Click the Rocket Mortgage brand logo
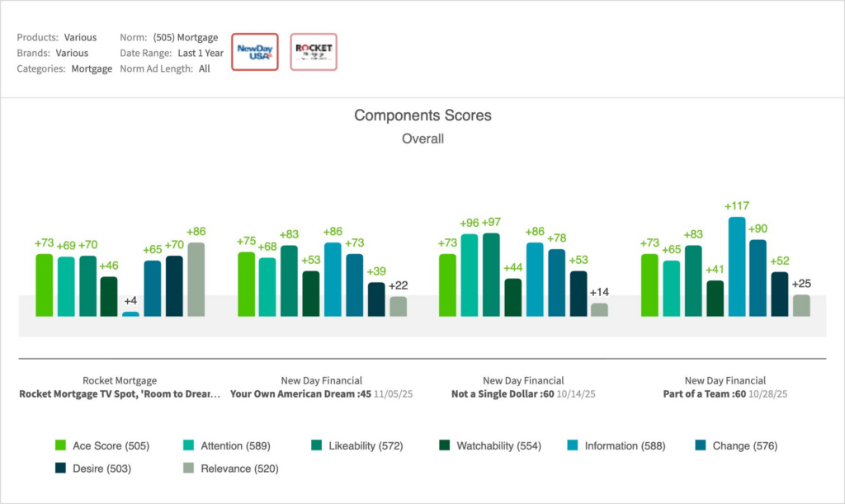This screenshot has height=504, width=845. [314, 52]
